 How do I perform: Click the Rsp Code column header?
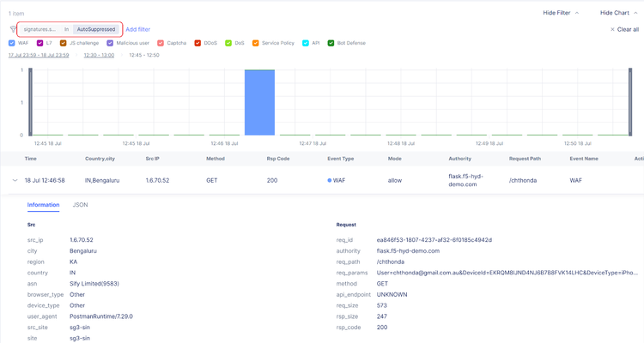coord(278,159)
